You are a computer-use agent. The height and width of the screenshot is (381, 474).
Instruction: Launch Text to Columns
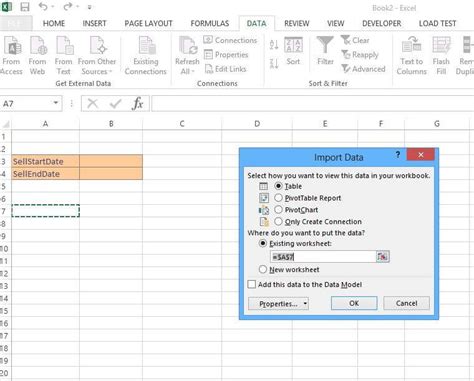(x=412, y=56)
